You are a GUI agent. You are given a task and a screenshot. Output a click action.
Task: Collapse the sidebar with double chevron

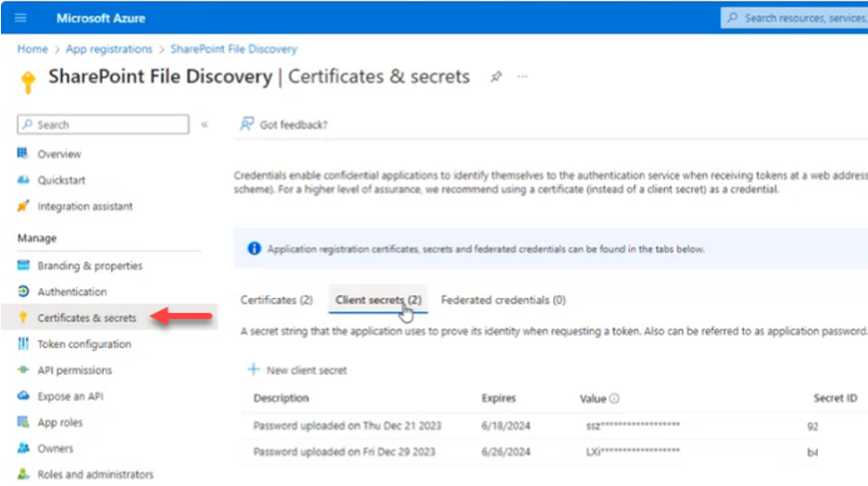pyautogui.click(x=205, y=125)
